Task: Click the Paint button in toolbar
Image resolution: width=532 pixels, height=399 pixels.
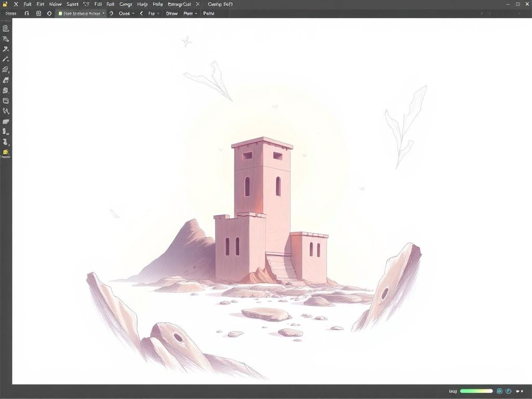Action: [209, 14]
